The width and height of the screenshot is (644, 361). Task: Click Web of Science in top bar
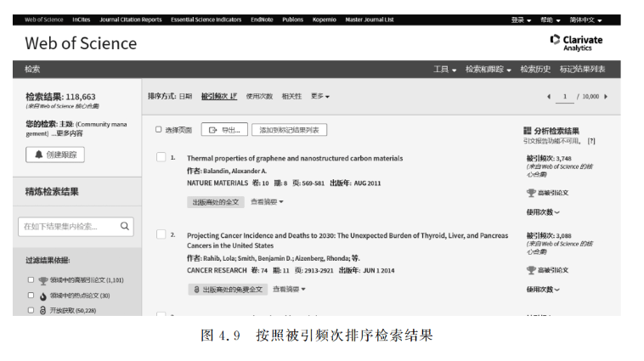pyautogui.click(x=44, y=20)
